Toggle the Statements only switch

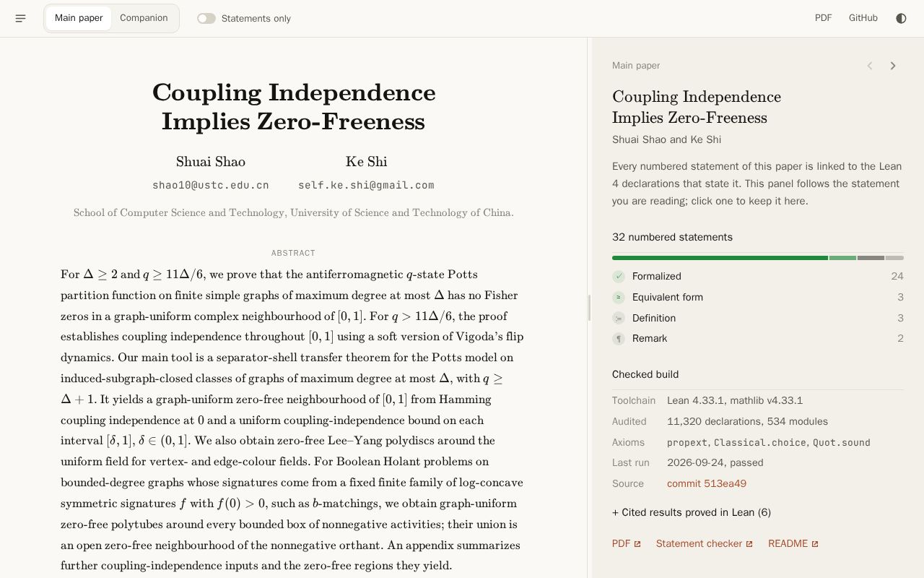coord(206,18)
